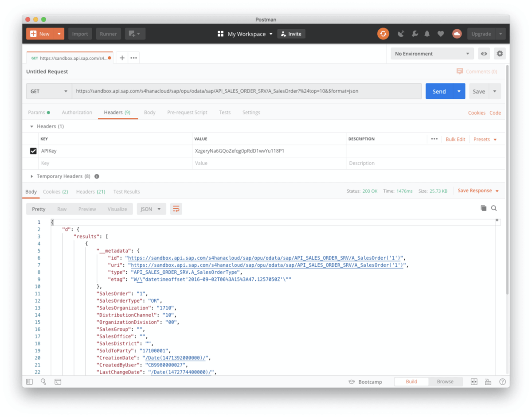Click the workspace grid icon
The image size is (532, 417).
click(x=220, y=34)
